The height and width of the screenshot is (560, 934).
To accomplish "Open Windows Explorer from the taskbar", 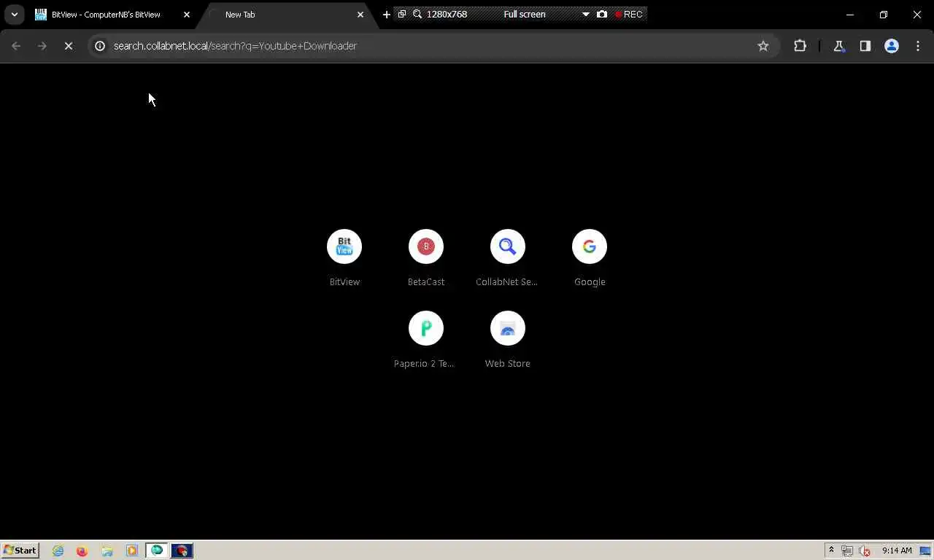I will click(107, 551).
